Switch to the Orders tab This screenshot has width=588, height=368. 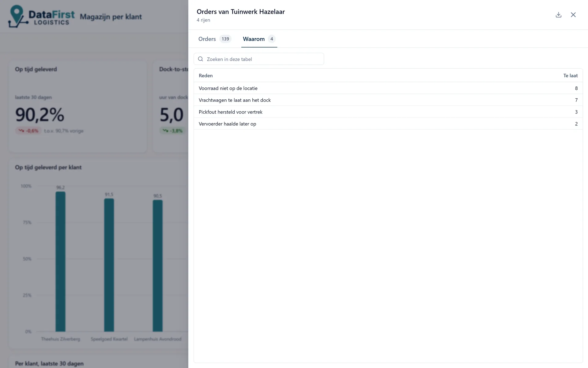215,39
